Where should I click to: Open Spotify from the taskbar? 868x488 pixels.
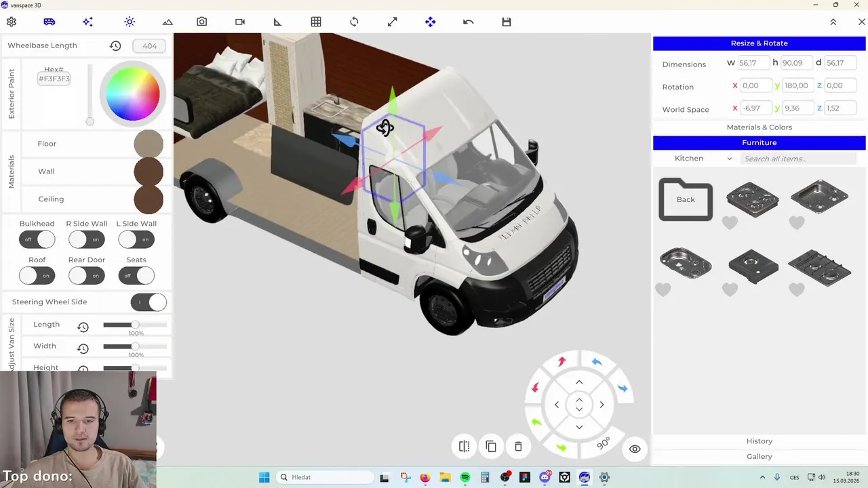click(x=465, y=477)
